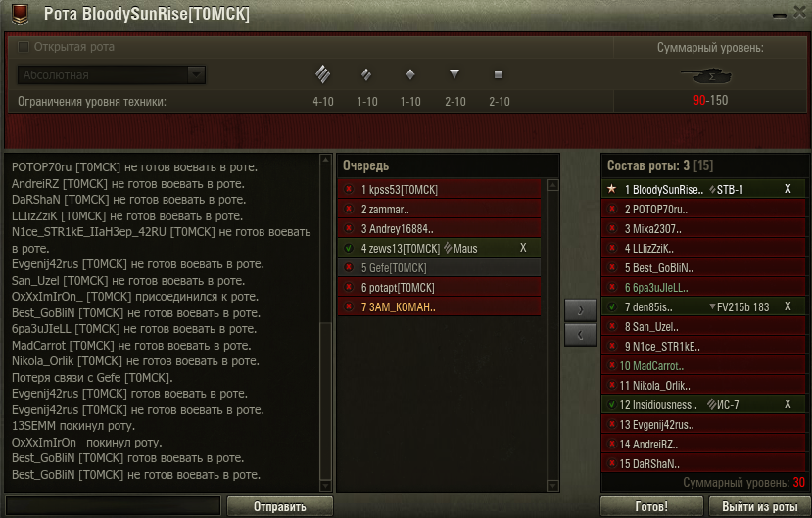This screenshot has height=518, width=812.
Task: Click the medium tank class icon
Action: point(366,75)
